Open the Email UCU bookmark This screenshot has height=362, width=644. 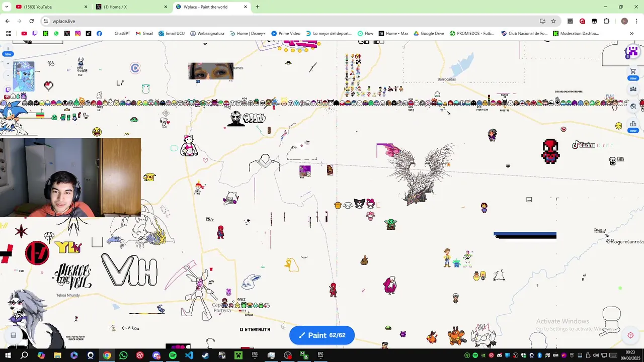[172, 34]
